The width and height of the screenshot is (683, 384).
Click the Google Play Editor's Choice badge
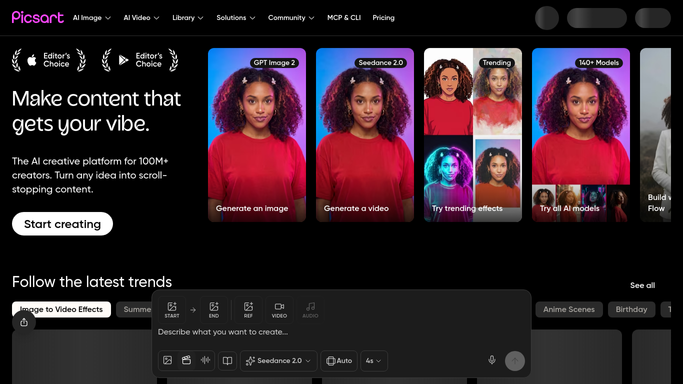coord(140,60)
